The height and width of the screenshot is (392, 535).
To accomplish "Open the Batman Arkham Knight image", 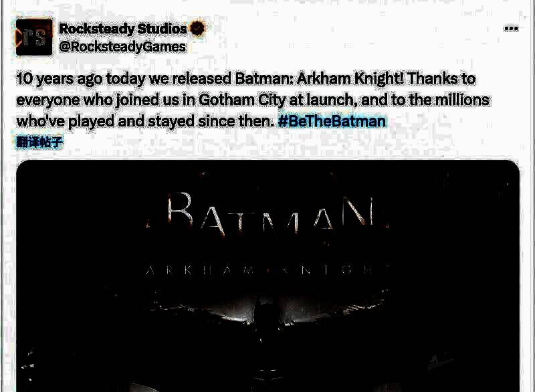I will point(268,276).
